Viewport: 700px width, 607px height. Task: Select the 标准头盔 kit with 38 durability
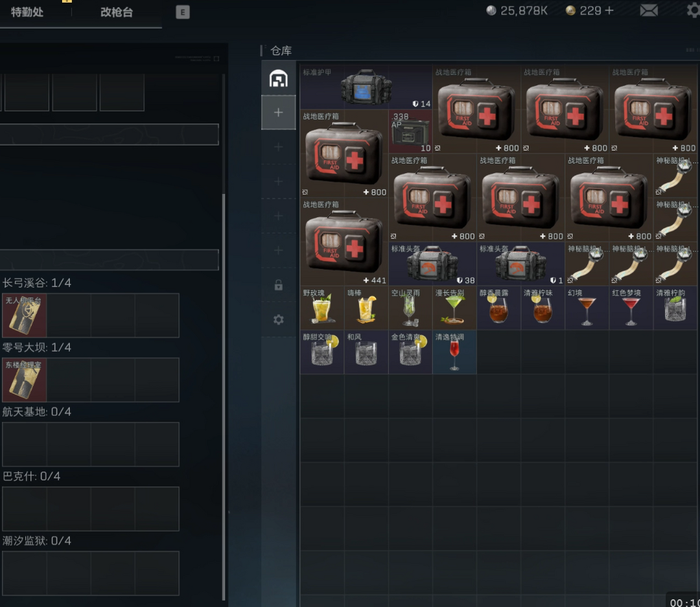coord(432,264)
